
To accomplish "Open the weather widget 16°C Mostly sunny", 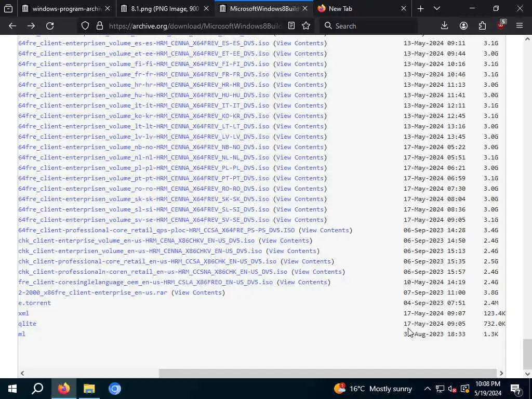I will point(373,389).
